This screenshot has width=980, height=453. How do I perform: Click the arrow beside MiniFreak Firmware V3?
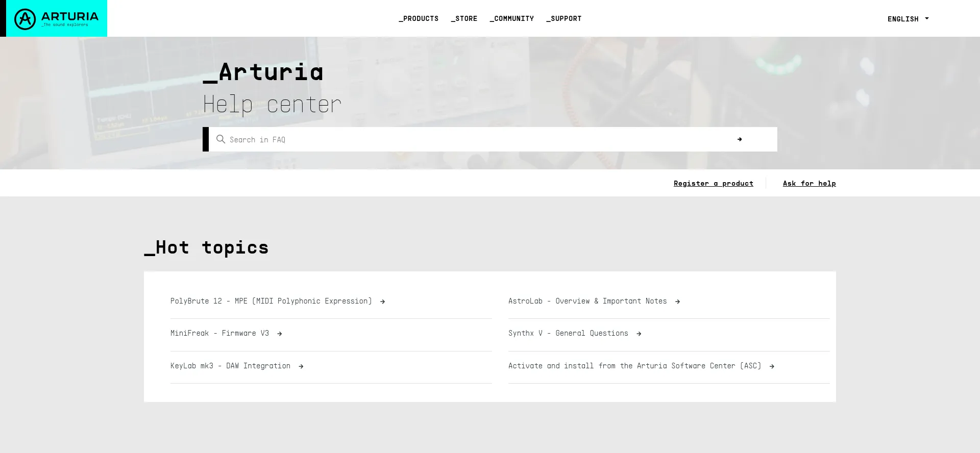tap(279, 334)
